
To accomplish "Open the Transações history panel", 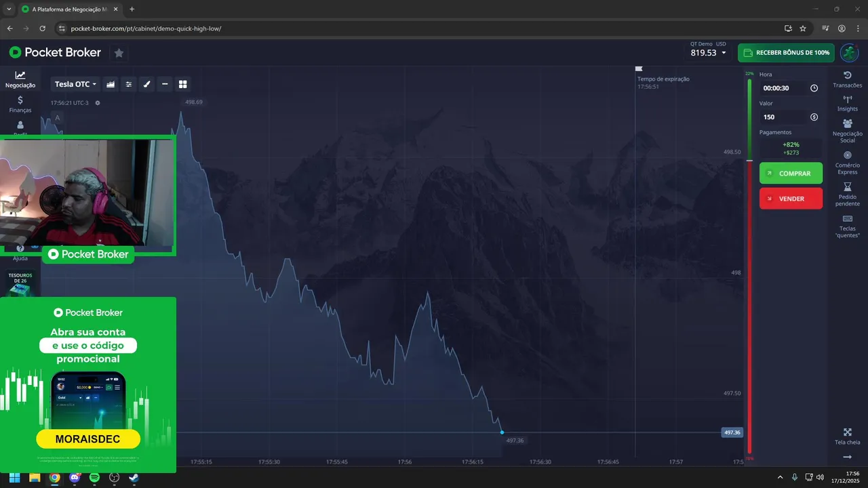I will (847, 79).
